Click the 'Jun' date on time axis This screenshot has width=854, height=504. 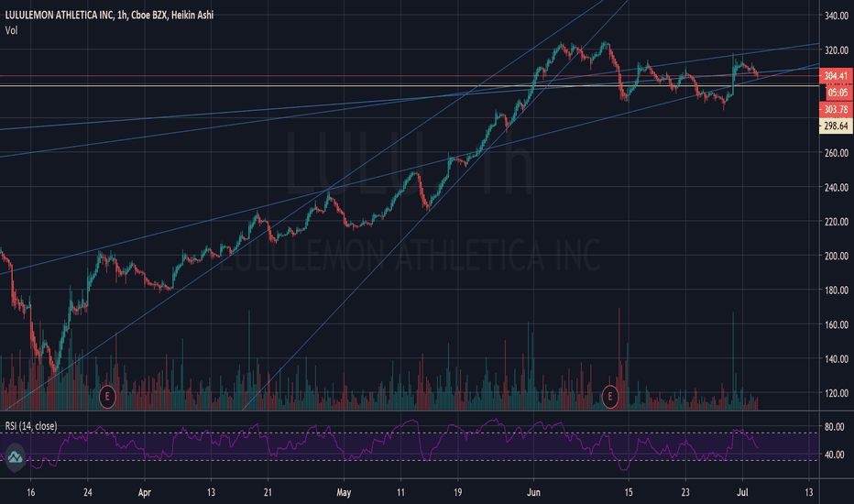point(533,493)
